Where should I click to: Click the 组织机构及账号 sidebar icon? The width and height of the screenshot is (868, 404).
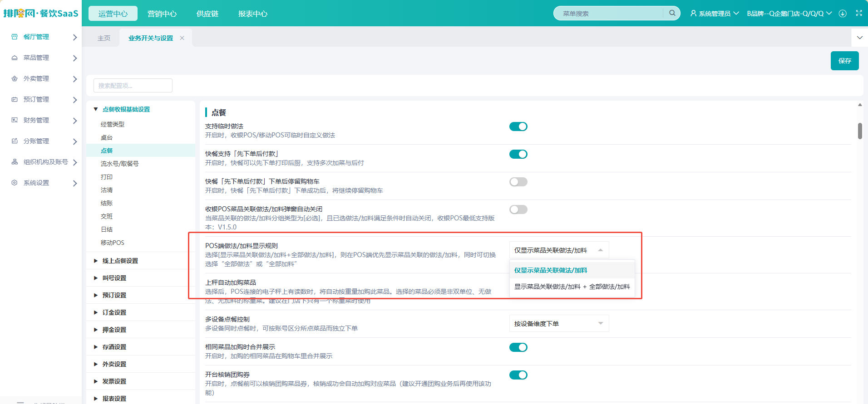15,162
